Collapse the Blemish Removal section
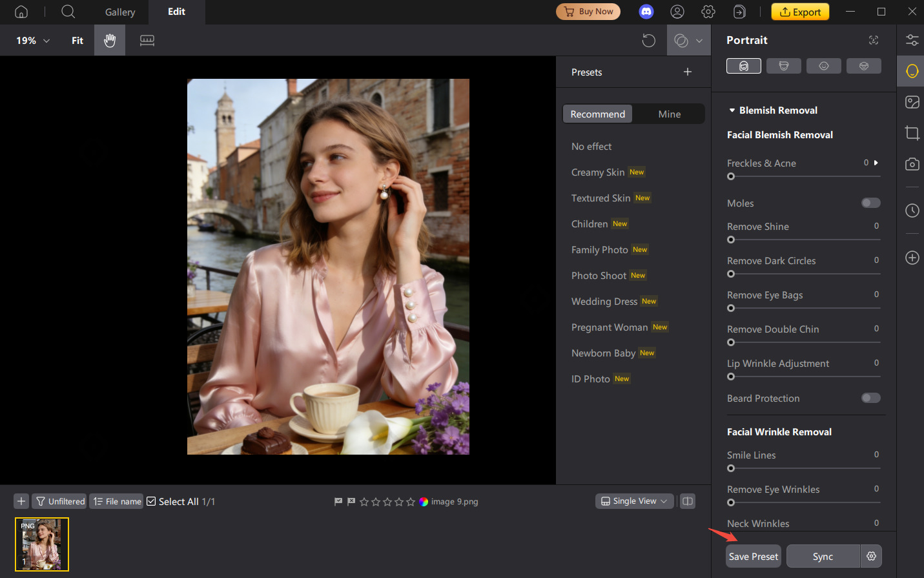924x578 pixels. click(732, 110)
